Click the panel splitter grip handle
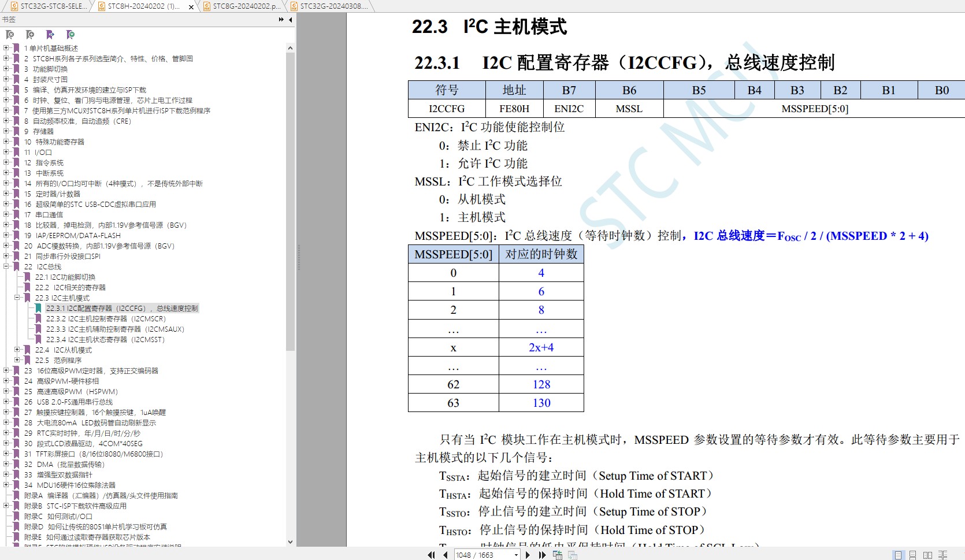 click(x=299, y=258)
